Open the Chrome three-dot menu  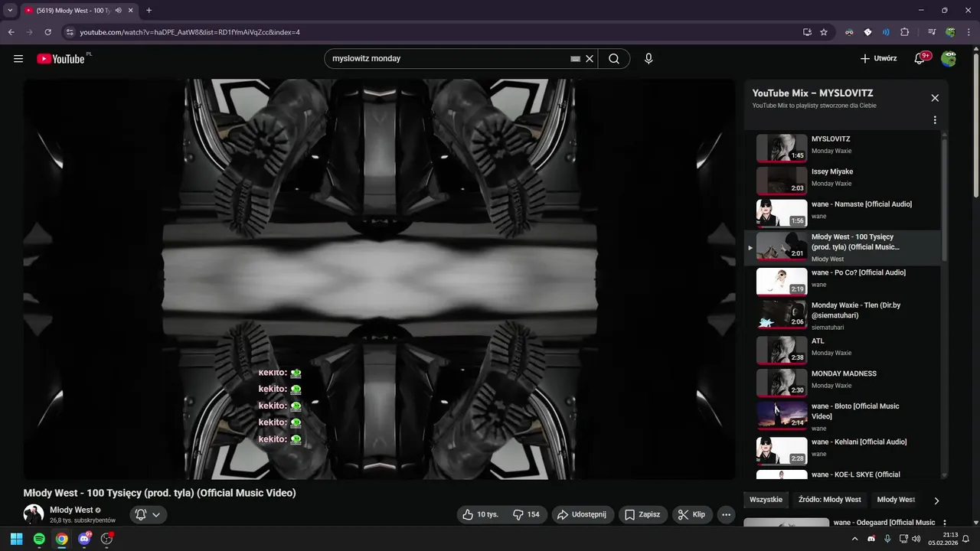click(968, 32)
